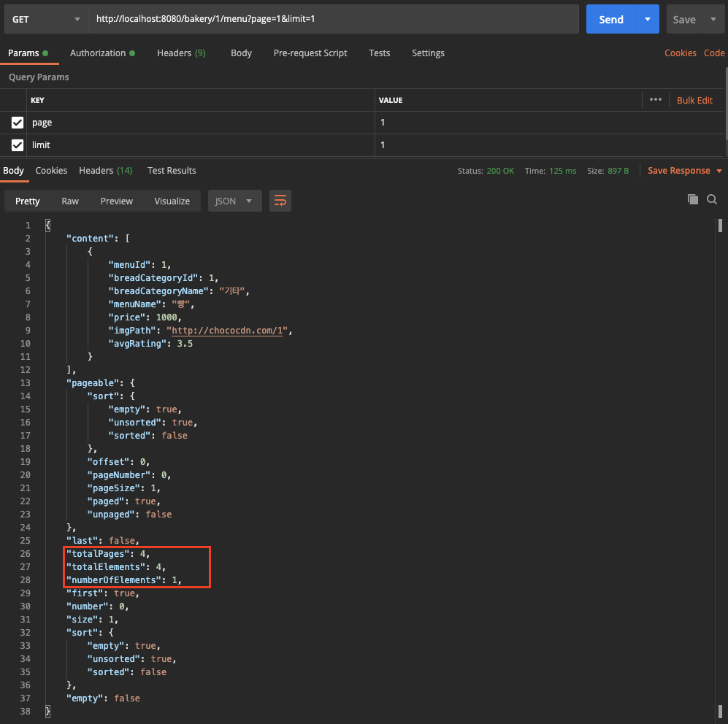728x724 pixels.
Task: Open the Save dropdown arrow
Action: coord(713,19)
